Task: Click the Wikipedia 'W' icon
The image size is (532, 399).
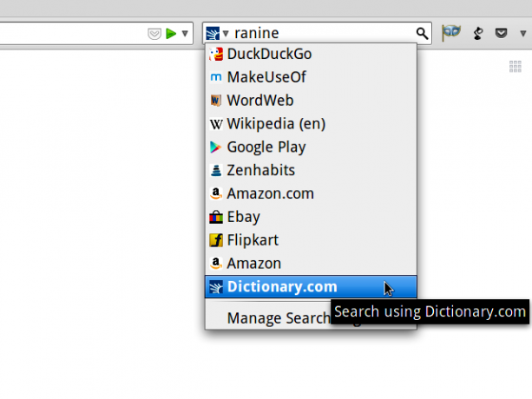Action: [x=216, y=124]
